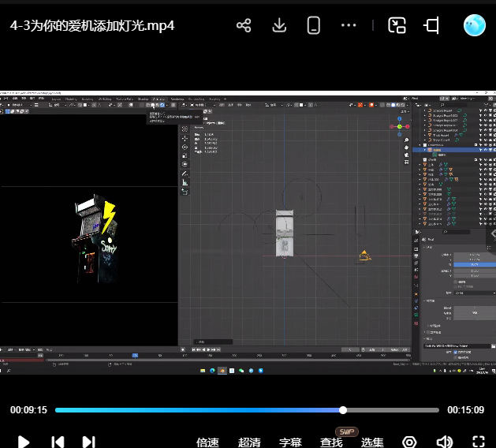Enter fullscreen with the corner brackets icon

[x=478, y=442]
